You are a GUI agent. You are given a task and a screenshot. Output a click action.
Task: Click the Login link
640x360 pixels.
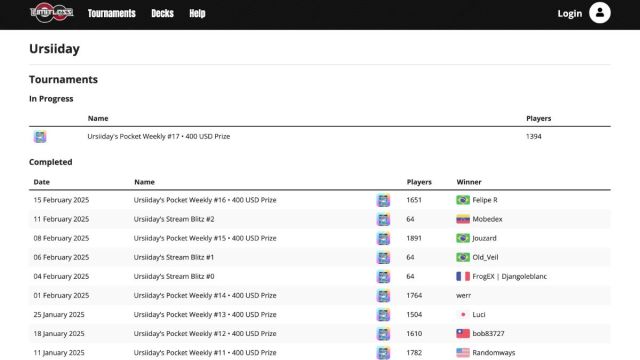tap(570, 13)
